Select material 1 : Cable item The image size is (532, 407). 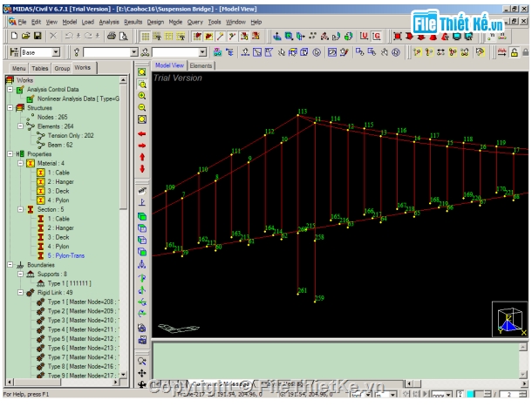pos(58,173)
